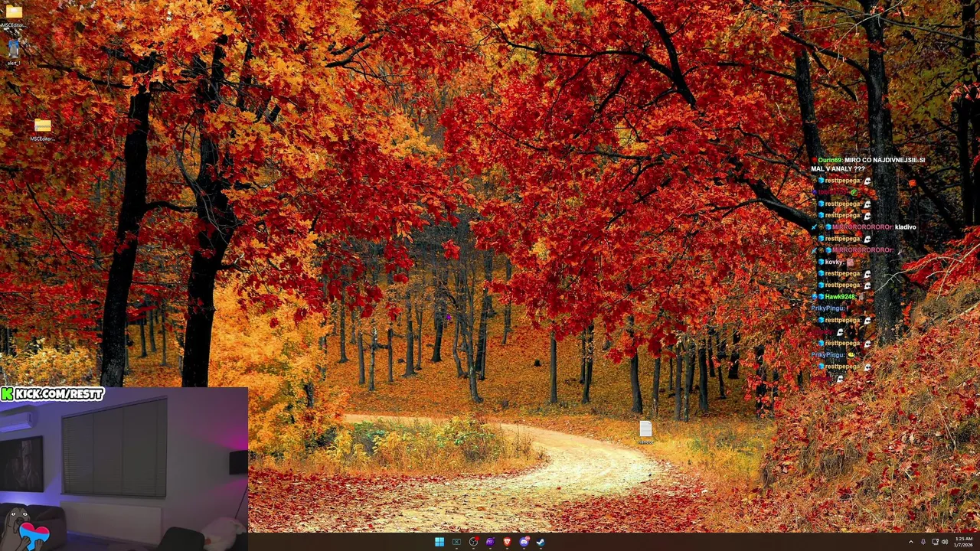Click the microphone icon in system tray
The width and height of the screenshot is (980, 551).
pyautogui.click(x=923, y=542)
